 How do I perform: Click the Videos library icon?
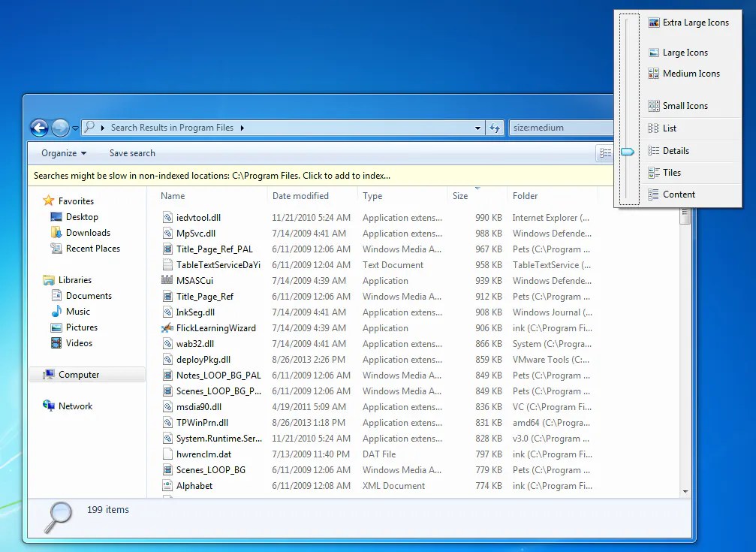click(62, 342)
